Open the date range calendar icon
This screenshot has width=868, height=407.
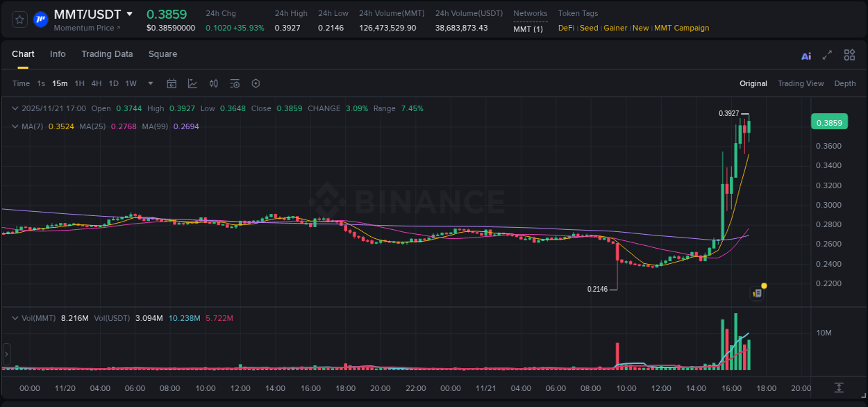click(x=172, y=83)
